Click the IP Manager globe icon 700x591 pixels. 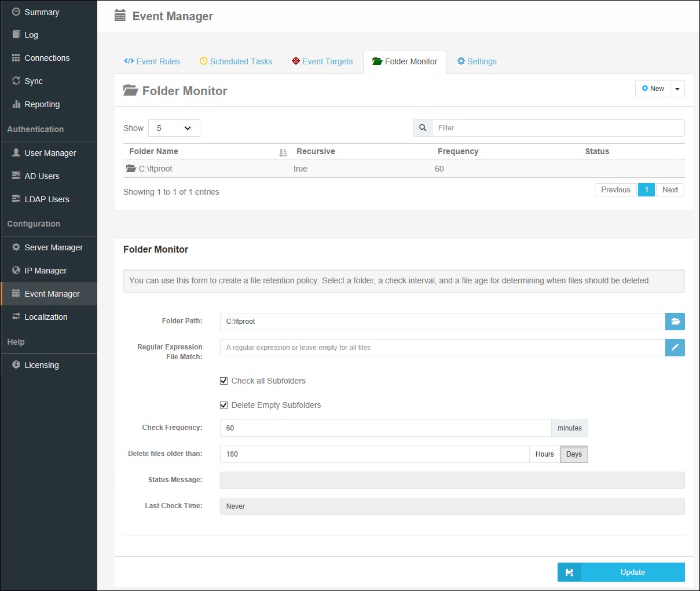pos(14,271)
